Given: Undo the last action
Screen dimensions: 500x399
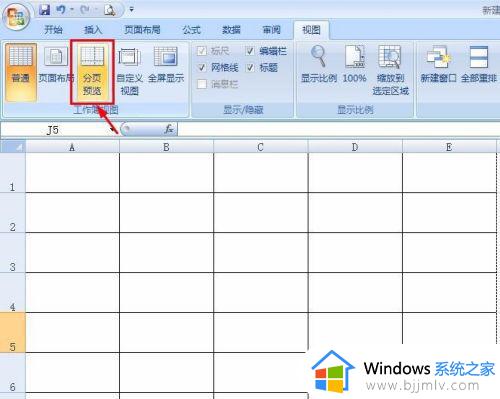Looking at the screenshot, I should [61, 10].
